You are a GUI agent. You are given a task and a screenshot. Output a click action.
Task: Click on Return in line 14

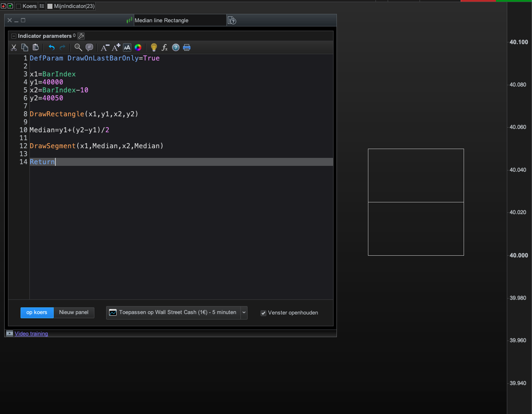(42, 162)
